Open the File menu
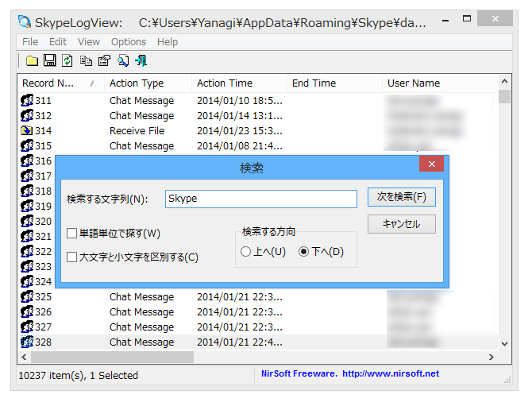 click(x=30, y=42)
